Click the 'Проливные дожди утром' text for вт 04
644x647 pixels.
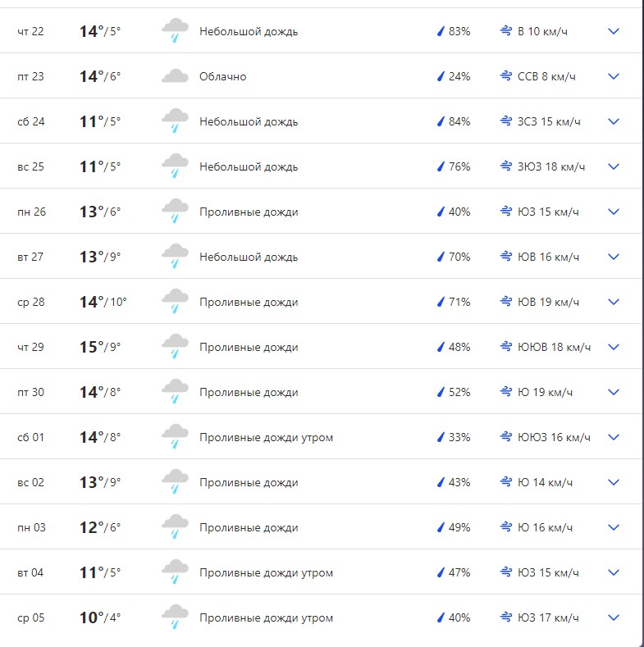266,572
